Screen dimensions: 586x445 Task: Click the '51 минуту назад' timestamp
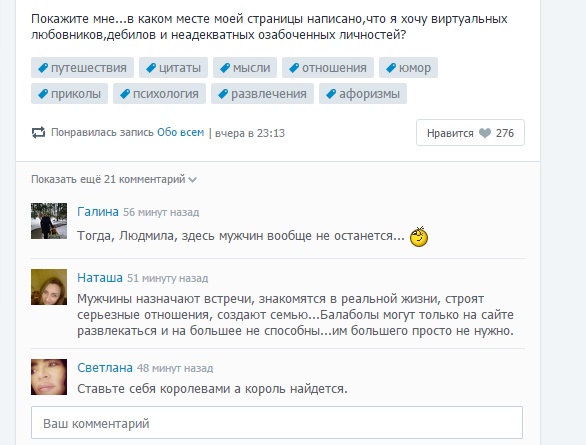[x=167, y=278]
